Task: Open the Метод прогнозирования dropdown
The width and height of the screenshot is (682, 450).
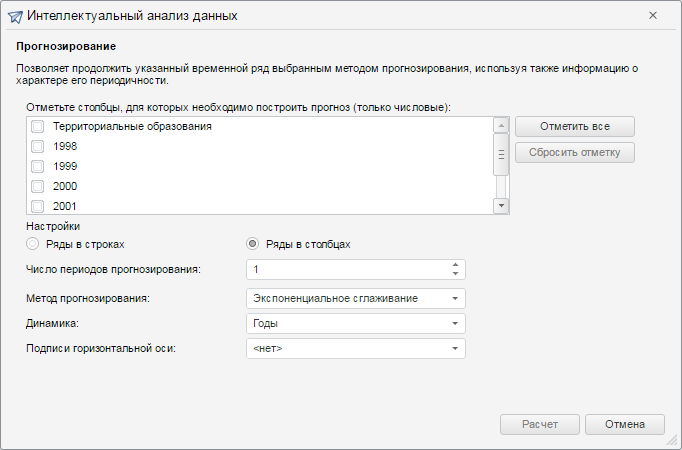Action: 455,298
